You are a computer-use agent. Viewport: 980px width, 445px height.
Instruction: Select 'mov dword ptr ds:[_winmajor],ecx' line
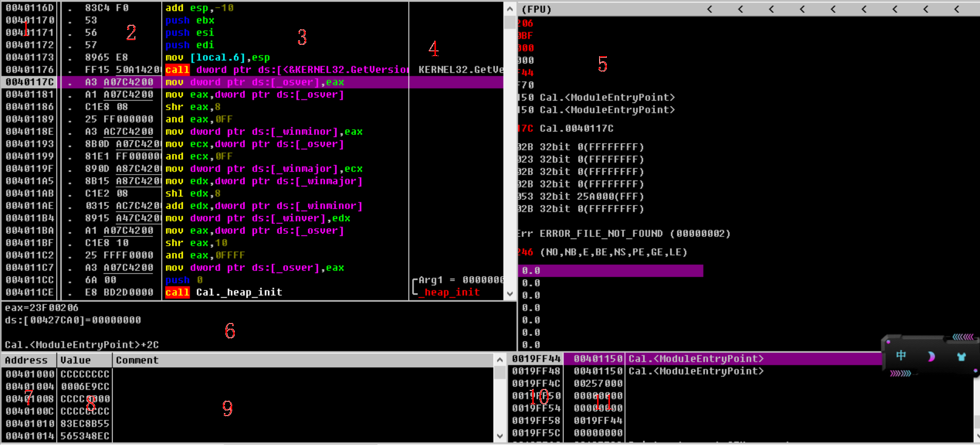coord(264,169)
